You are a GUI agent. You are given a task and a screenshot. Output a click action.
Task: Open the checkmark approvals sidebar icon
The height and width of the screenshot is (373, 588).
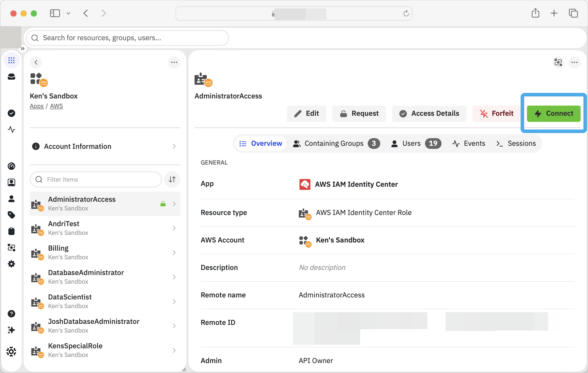pos(11,113)
